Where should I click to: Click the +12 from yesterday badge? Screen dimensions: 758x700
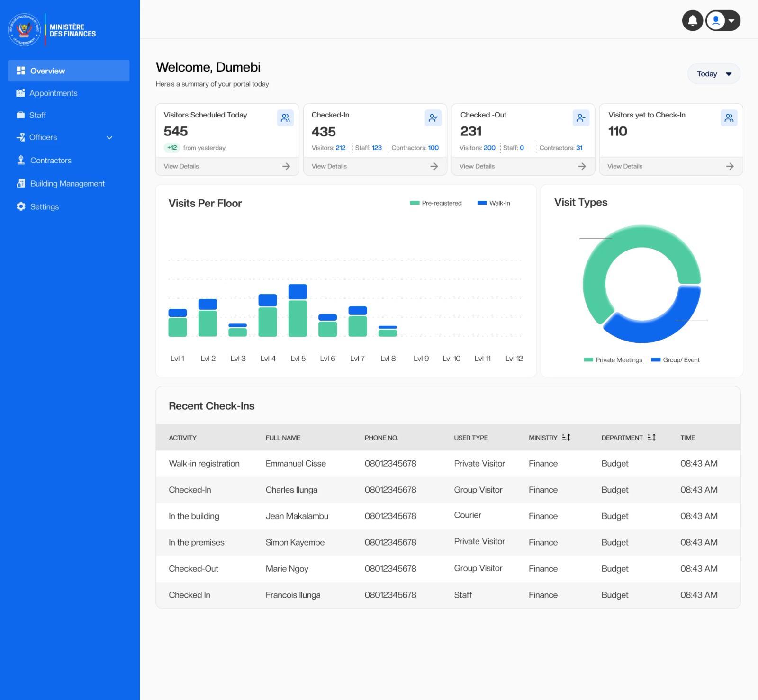172,148
